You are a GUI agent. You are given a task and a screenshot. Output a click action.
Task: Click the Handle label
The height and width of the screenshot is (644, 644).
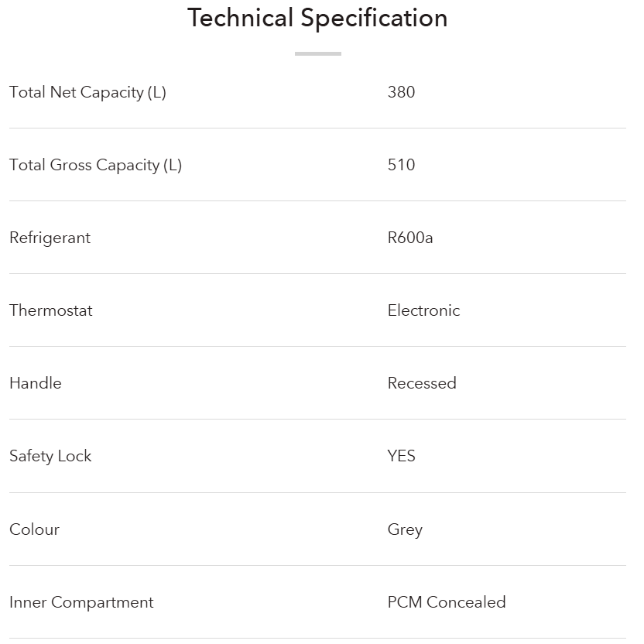(x=35, y=383)
